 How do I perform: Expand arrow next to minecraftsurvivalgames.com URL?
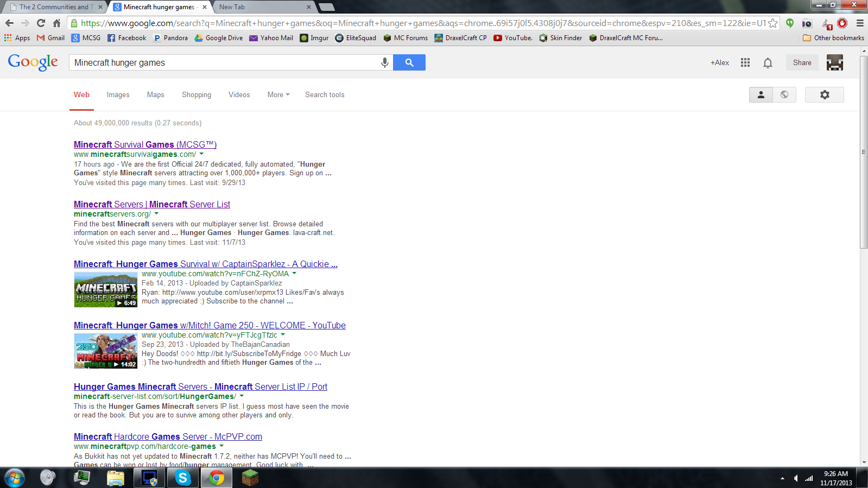click(201, 154)
